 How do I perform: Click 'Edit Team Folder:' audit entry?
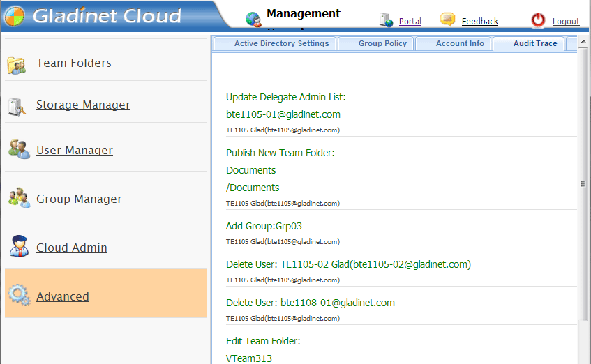pos(263,342)
